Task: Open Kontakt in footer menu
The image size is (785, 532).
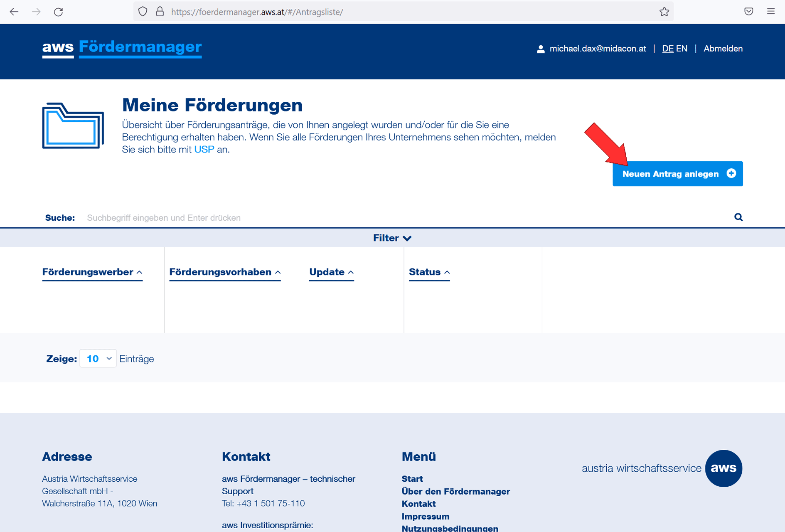Action: [x=418, y=504]
